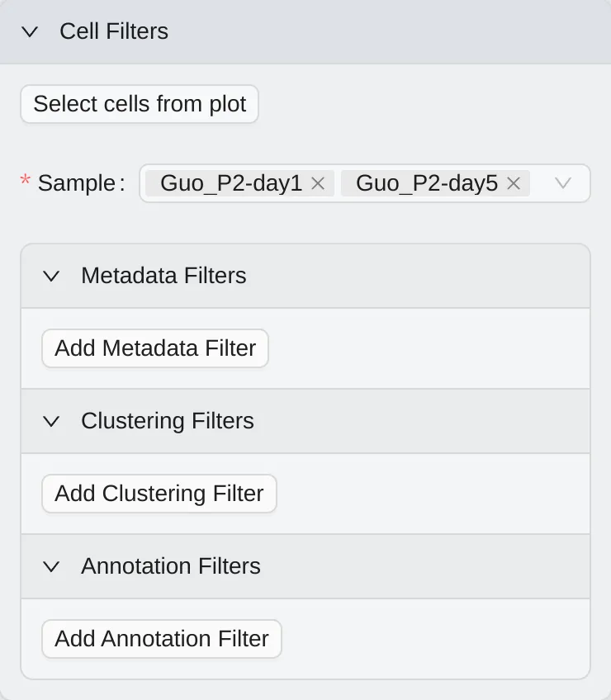
Task: Click the Cell Filters chevron icon
Action: (31, 31)
